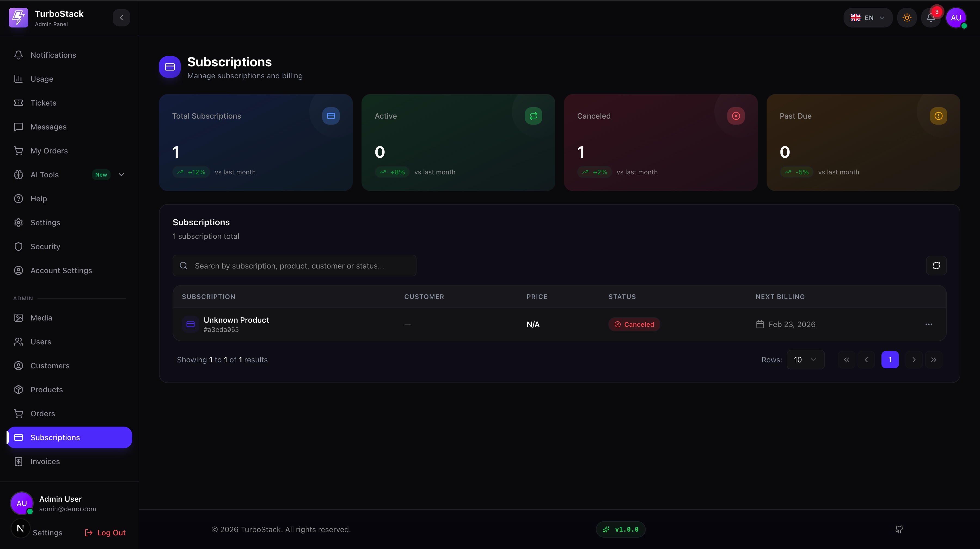Image resolution: width=980 pixels, height=549 pixels.
Task: Click the Past Due warning icon
Action: click(x=939, y=116)
